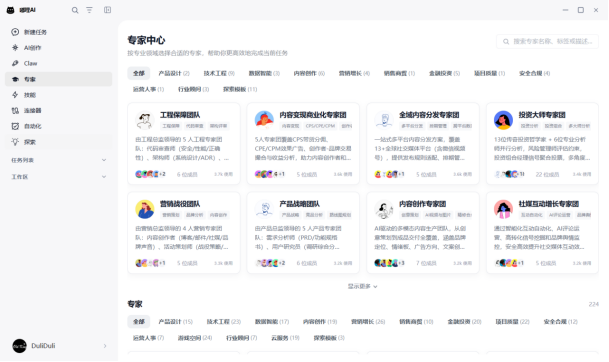Click member avatars in 产品战略团队 card
609x362 pixels.
click(x=270, y=263)
